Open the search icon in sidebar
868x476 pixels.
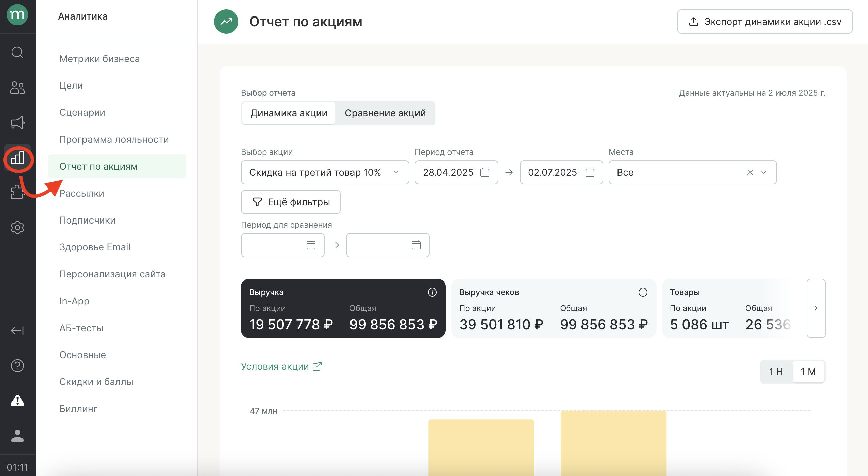[18, 53]
